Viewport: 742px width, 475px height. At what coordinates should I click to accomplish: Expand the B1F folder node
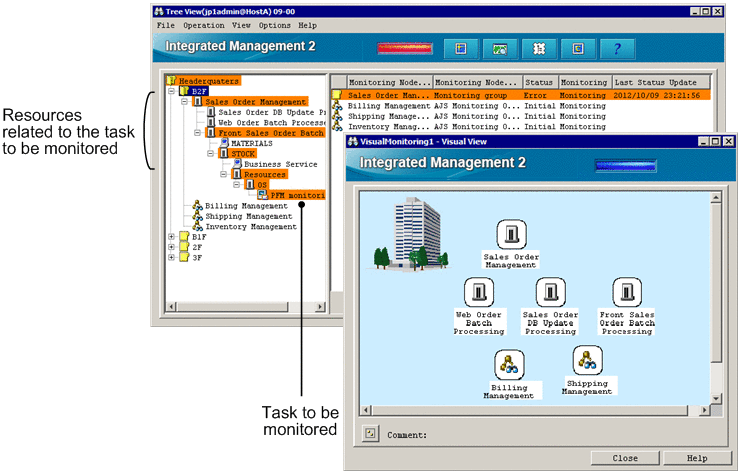click(173, 237)
